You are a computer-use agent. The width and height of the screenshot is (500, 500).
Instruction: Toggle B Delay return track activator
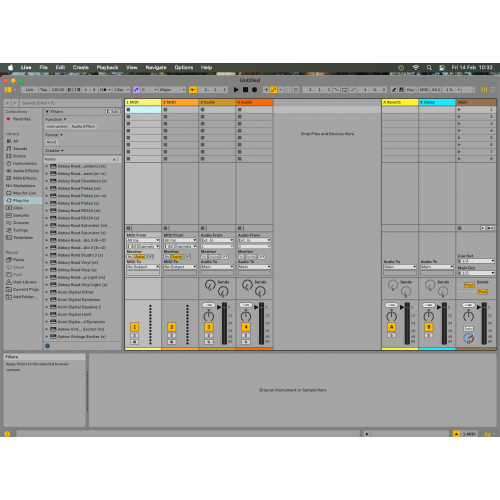point(429,327)
